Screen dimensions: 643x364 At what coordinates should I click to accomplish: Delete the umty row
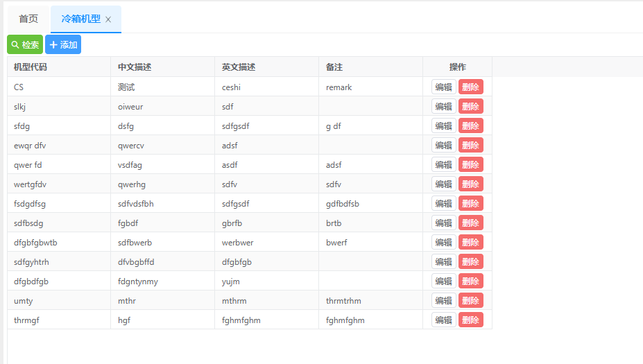pos(470,301)
